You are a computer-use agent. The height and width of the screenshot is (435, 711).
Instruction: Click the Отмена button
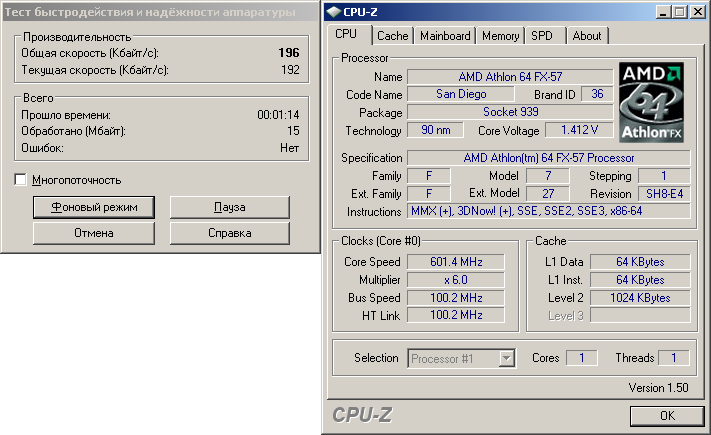(x=94, y=233)
